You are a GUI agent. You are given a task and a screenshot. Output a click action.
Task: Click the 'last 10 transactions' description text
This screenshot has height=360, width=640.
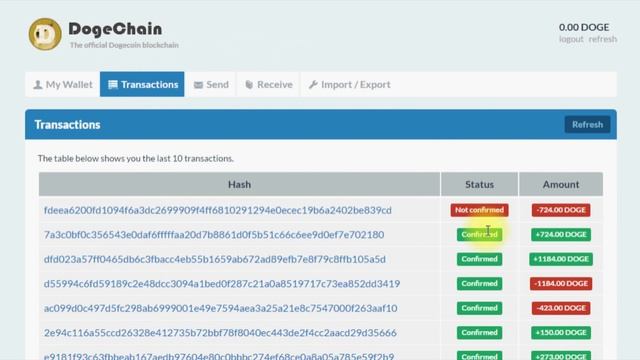pyautogui.click(x=136, y=158)
